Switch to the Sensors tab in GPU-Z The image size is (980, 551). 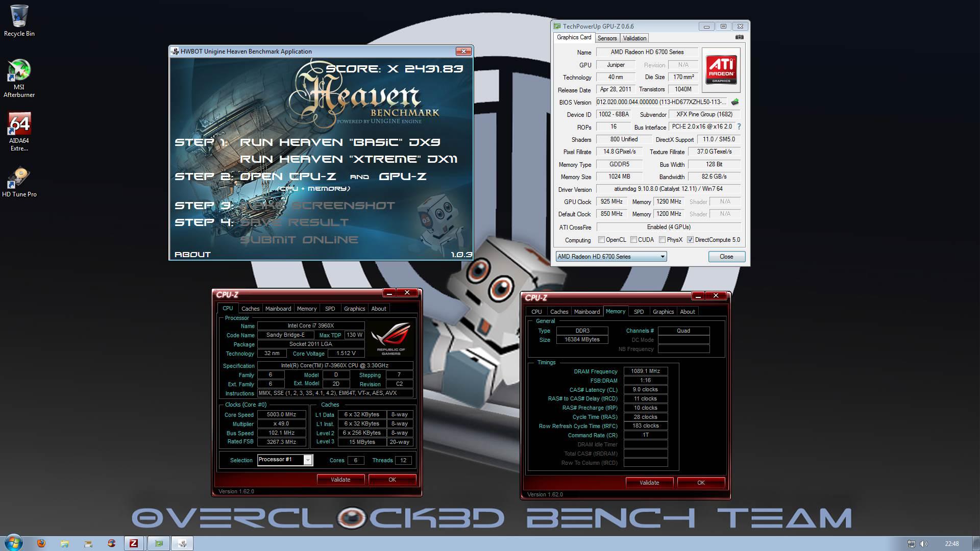[607, 38]
